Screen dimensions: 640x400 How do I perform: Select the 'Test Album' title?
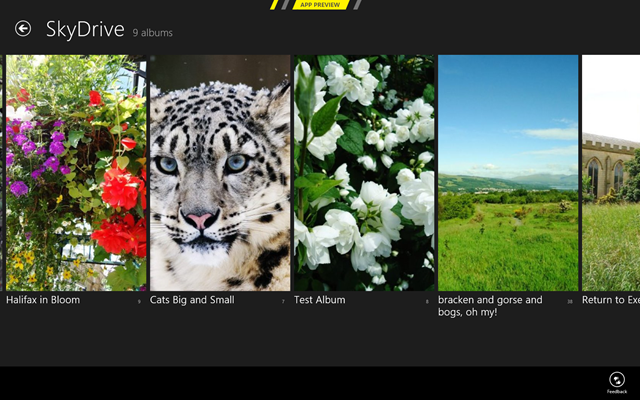pyautogui.click(x=320, y=300)
